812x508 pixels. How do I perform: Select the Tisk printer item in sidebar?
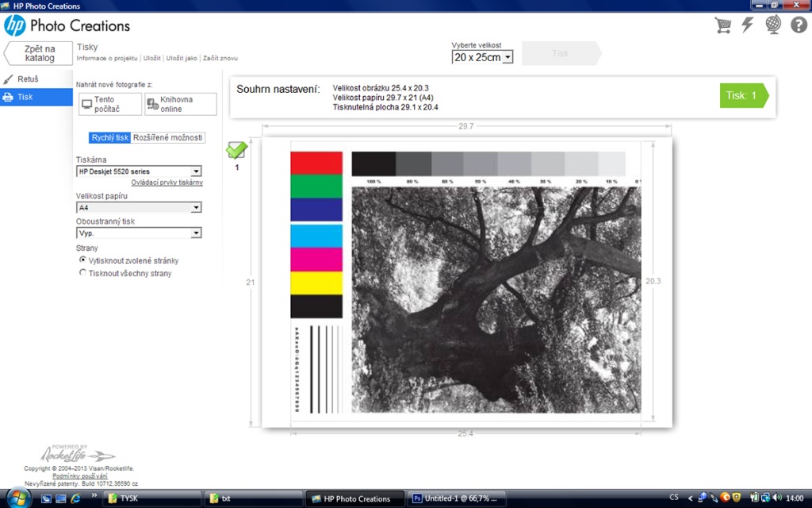36,97
